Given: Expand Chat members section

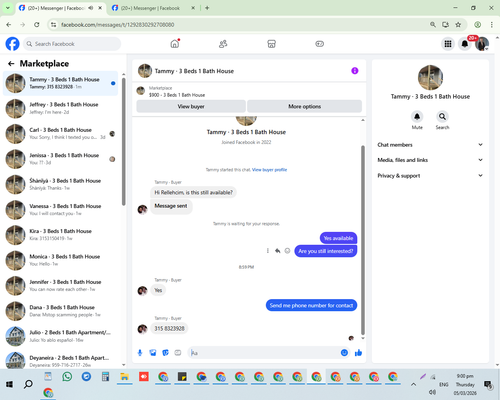Looking at the screenshot, I should [x=430, y=145].
